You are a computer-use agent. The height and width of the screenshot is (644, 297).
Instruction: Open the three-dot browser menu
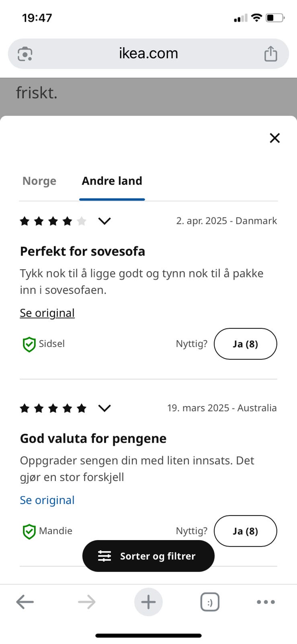[266, 602]
